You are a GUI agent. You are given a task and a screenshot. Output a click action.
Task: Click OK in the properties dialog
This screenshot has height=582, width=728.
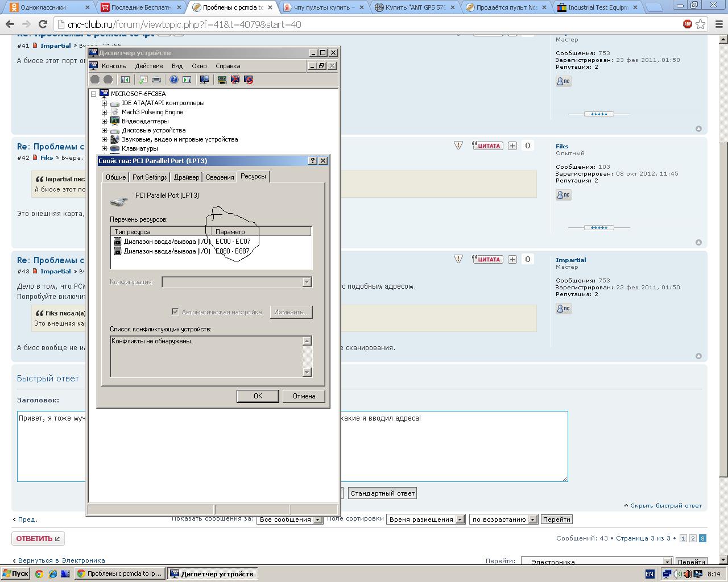click(x=258, y=396)
